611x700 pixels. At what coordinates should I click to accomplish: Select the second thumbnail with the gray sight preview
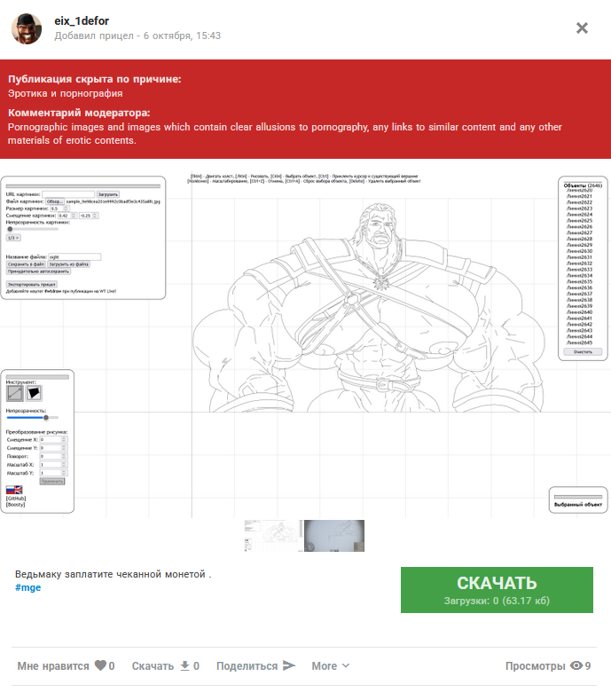point(334,536)
